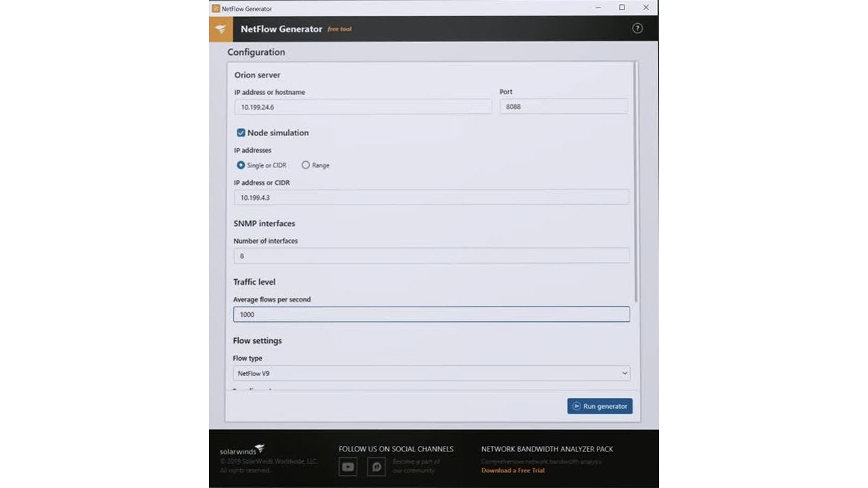Click the YouTube icon in the footer
The width and height of the screenshot is (868, 488).
tap(347, 466)
